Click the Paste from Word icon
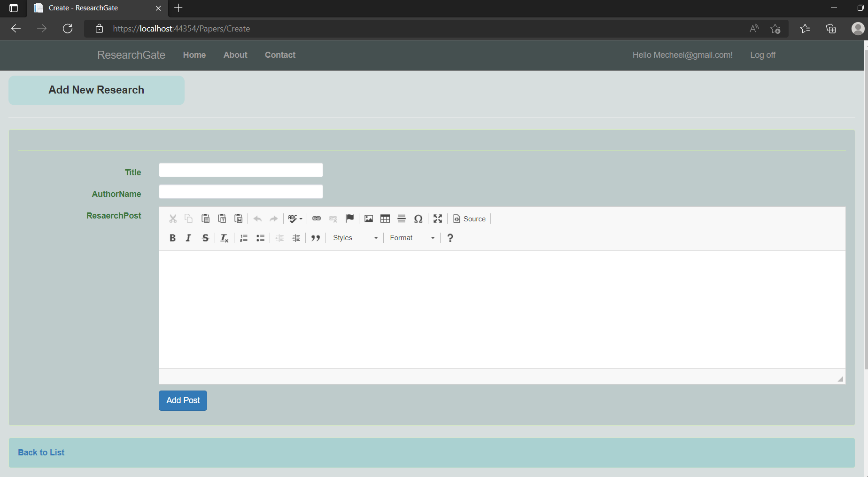The width and height of the screenshot is (868, 477). [x=238, y=218]
